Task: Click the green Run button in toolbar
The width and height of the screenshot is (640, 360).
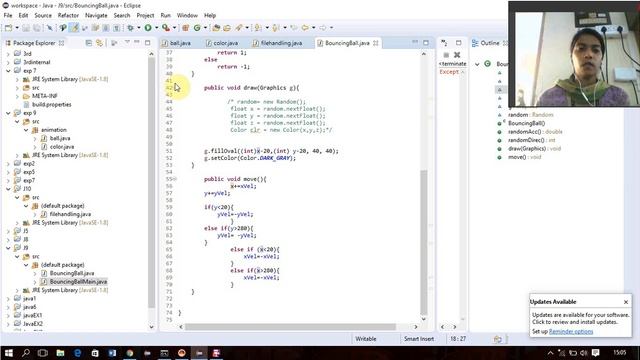Action: pos(148,28)
